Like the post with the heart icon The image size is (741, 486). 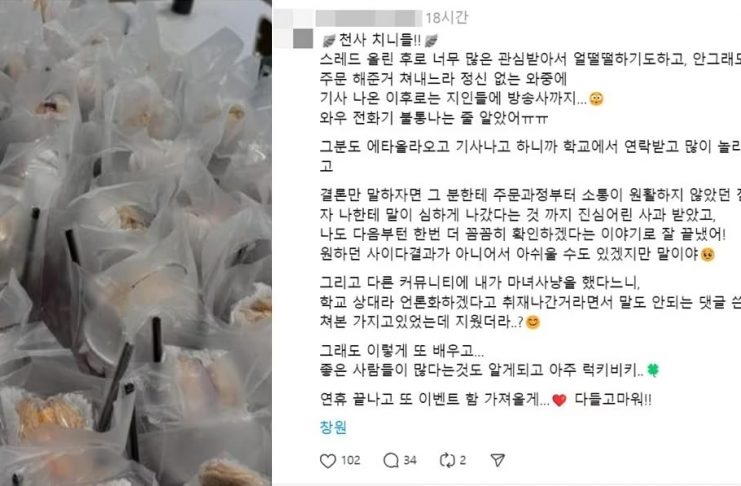click(x=328, y=460)
